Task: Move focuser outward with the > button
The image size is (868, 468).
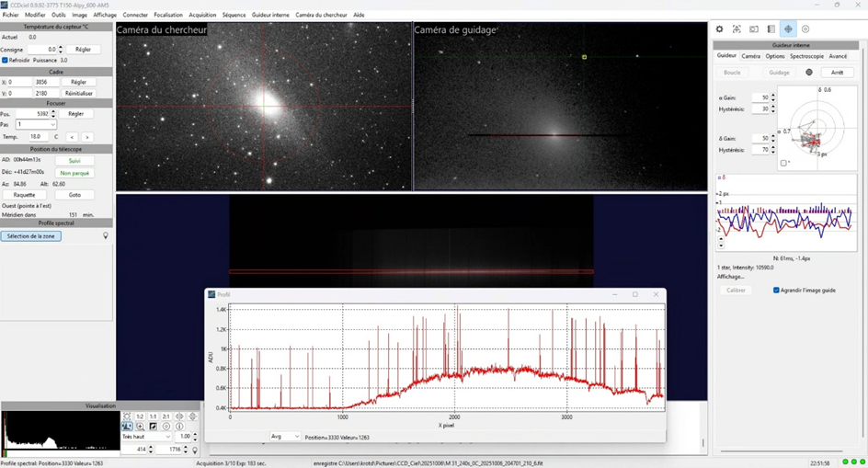Action: coord(87,137)
